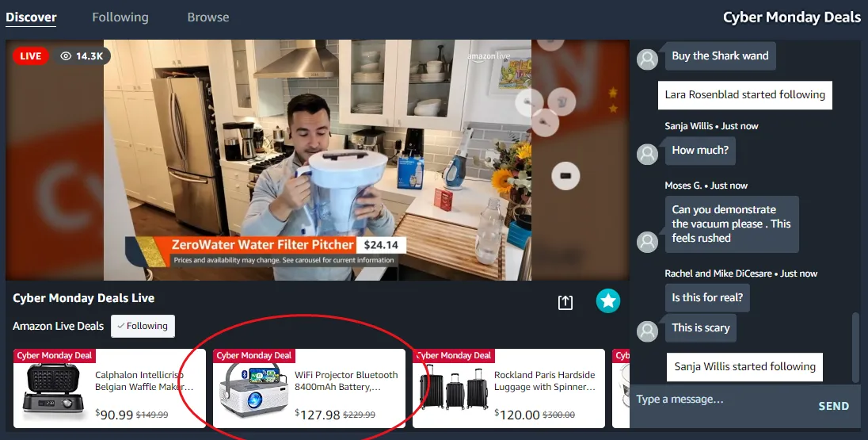Click the live video player
The height and width of the screenshot is (440, 868).
(318, 159)
